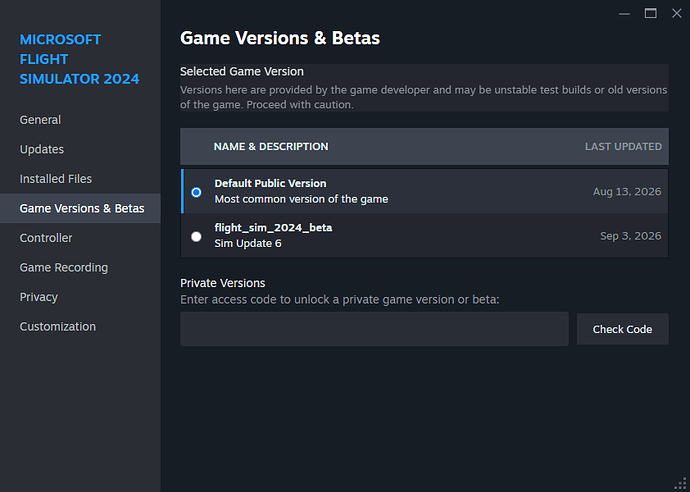Screen dimensions: 690x492
Task: Maximize the properties window
Action: tap(651, 14)
